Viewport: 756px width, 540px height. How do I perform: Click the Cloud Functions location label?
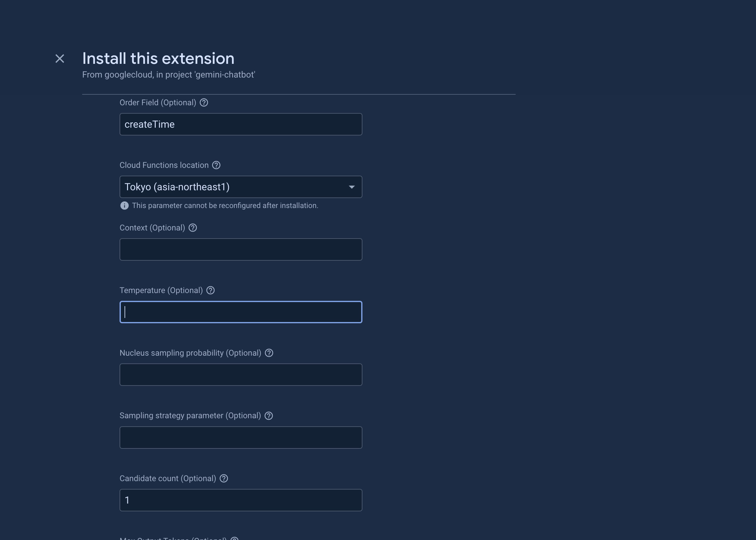pos(164,165)
